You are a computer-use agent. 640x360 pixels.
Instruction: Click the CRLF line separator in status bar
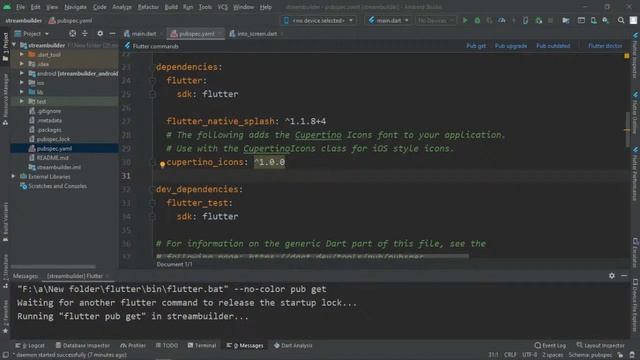coord(510,355)
